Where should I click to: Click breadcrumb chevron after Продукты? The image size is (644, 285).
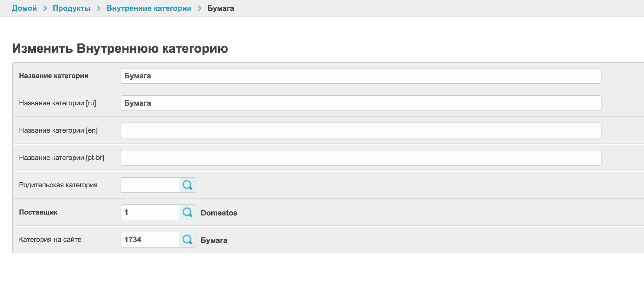click(99, 8)
